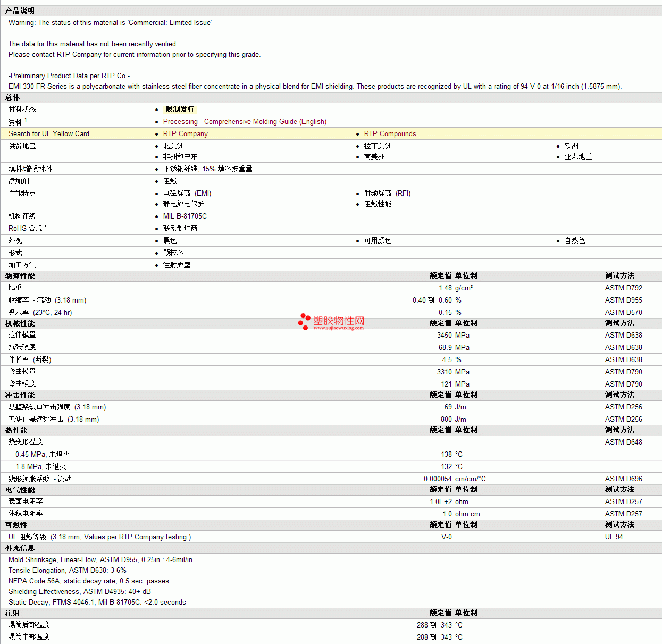Click the '颗粒料' form value
Image resolution: width=662 pixels, height=644 pixels.
click(x=173, y=253)
